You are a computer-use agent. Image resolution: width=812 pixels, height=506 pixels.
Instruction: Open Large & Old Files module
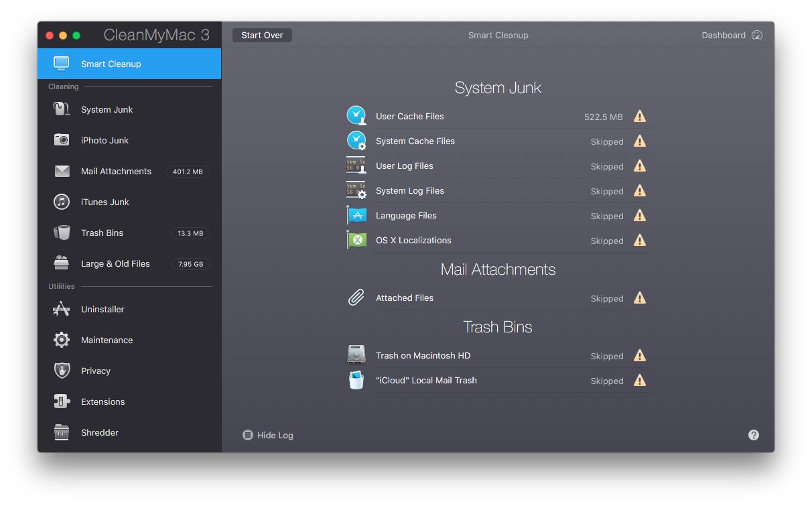(129, 263)
